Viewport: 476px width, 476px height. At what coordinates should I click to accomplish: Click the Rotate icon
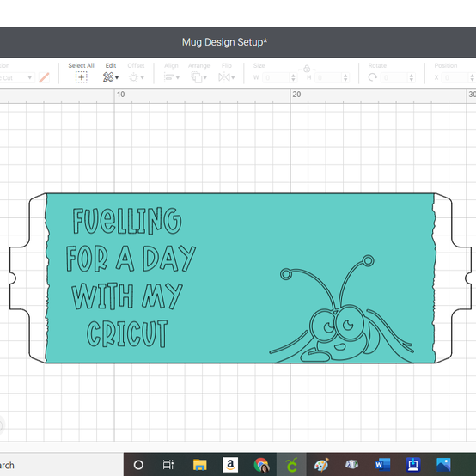click(373, 77)
